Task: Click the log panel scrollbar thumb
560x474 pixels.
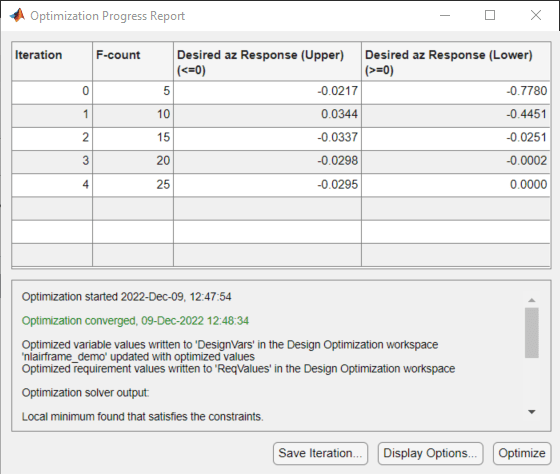Action: (531, 333)
